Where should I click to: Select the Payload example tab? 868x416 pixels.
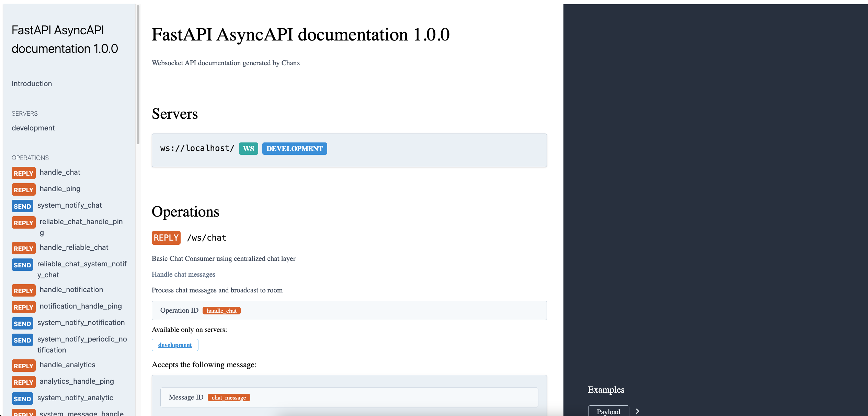click(608, 411)
